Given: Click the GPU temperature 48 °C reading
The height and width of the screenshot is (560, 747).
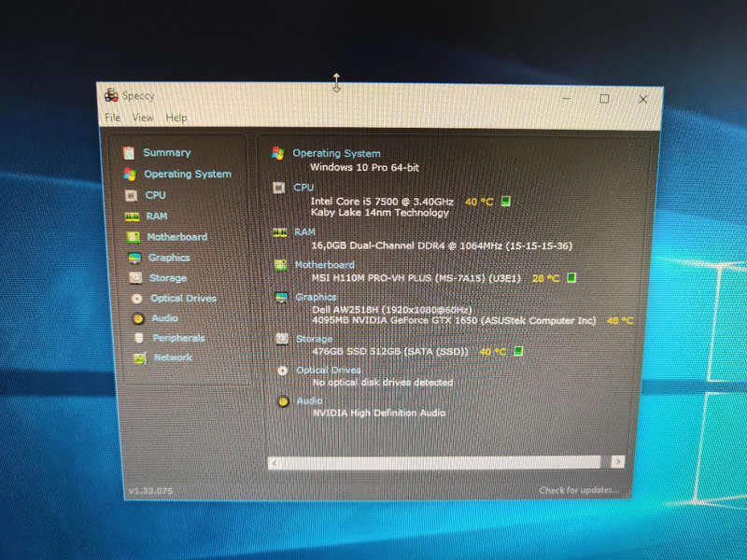Looking at the screenshot, I should pos(620,320).
